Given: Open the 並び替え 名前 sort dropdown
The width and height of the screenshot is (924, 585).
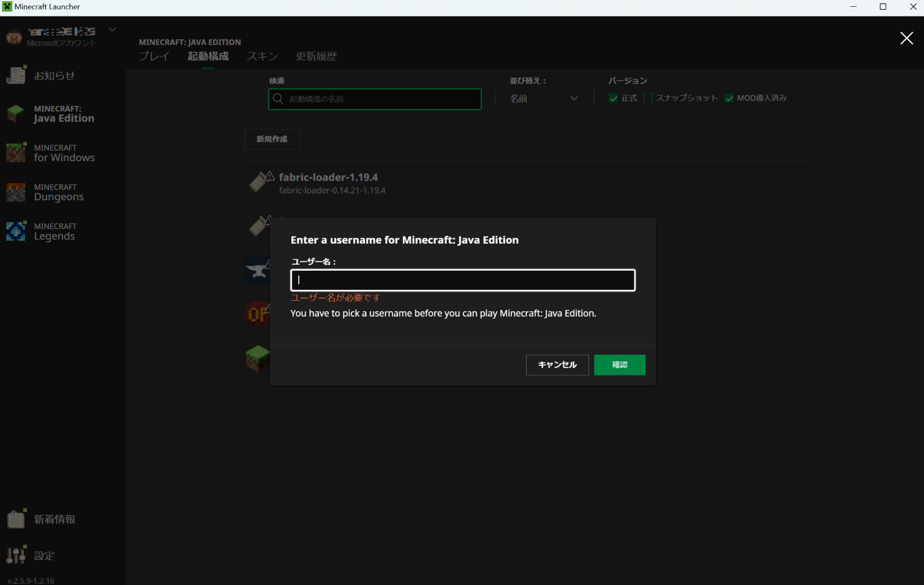Looking at the screenshot, I should pyautogui.click(x=544, y=99).
